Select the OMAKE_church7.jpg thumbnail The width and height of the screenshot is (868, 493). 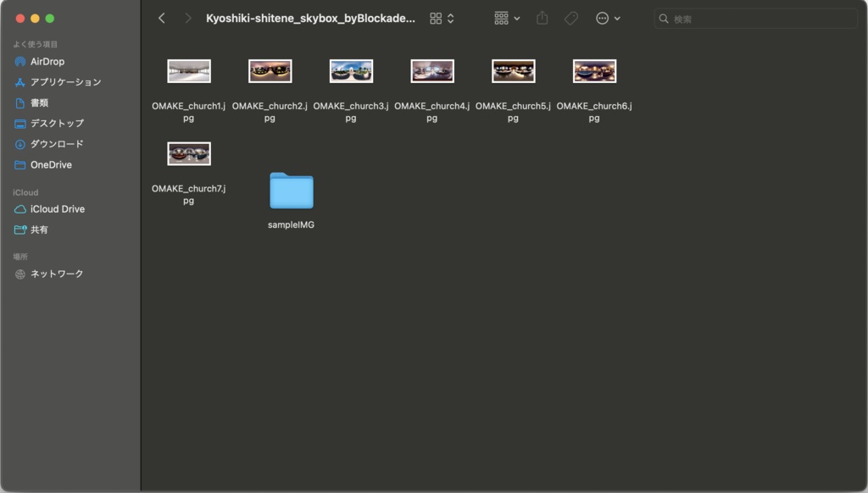pyautogui.click(x=189, y=154)
